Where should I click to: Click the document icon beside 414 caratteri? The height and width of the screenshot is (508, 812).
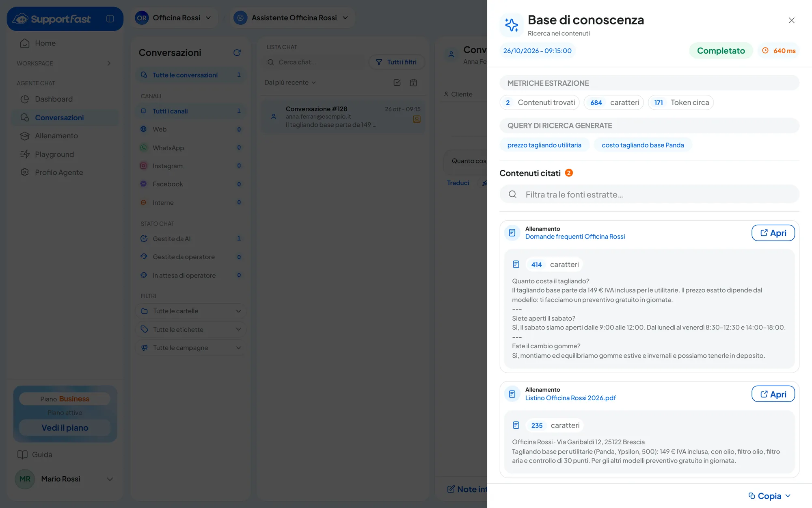coord(516,265)
